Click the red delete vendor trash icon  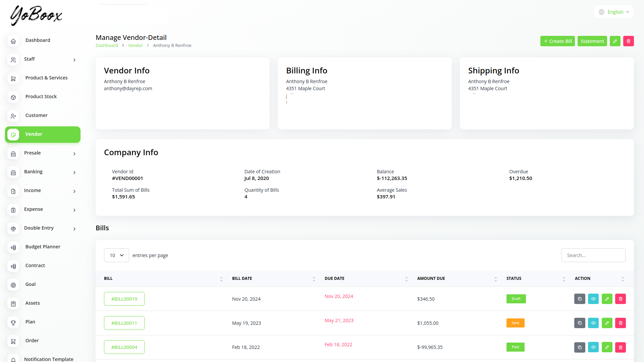(x=628, y=41)
